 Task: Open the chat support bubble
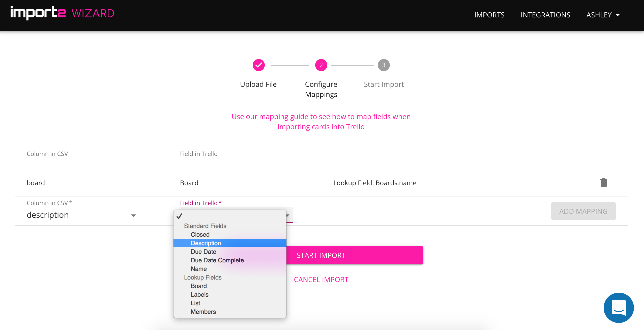tap(619, 308)
